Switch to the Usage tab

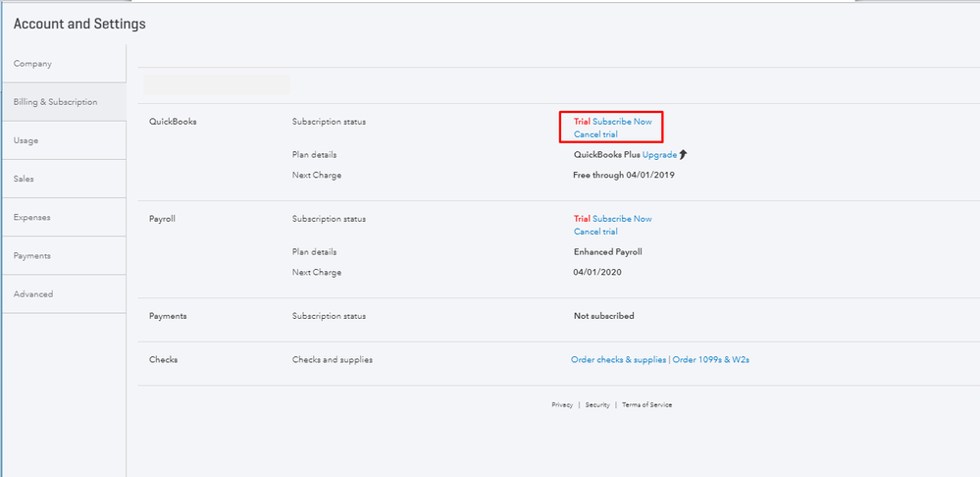26,140
